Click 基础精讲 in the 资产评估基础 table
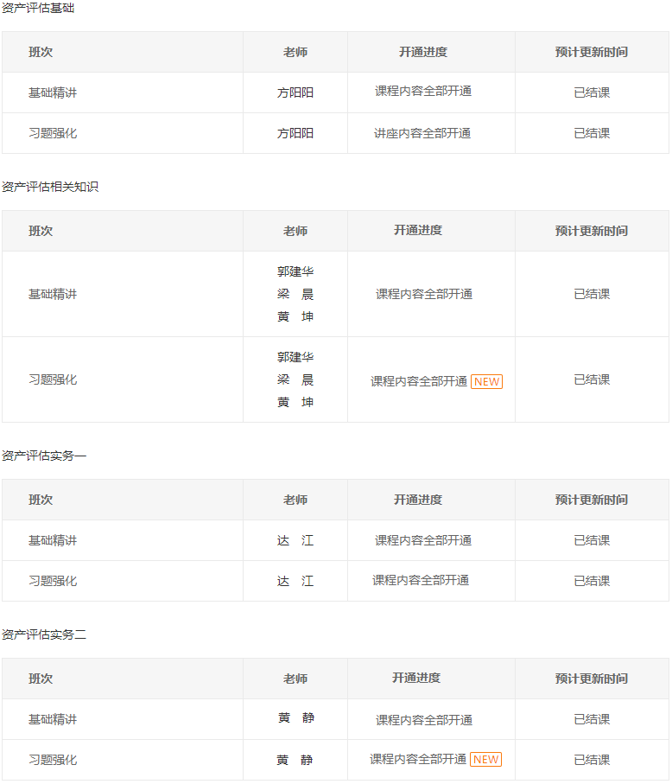 (53, 92)
